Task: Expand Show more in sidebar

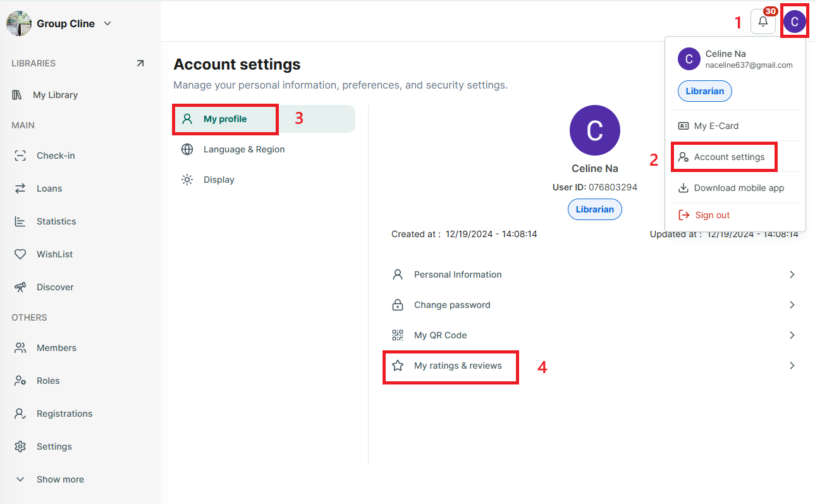Action: tap(49, 479)
